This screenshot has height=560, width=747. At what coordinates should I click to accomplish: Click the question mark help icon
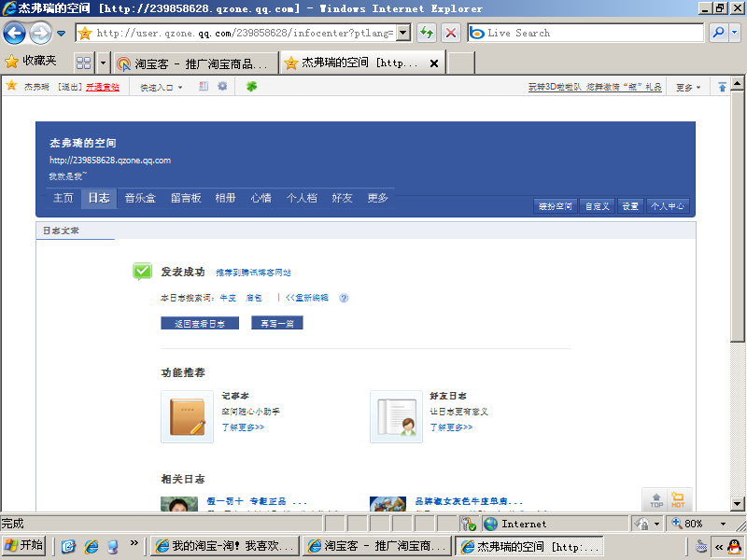click(344, 298)
